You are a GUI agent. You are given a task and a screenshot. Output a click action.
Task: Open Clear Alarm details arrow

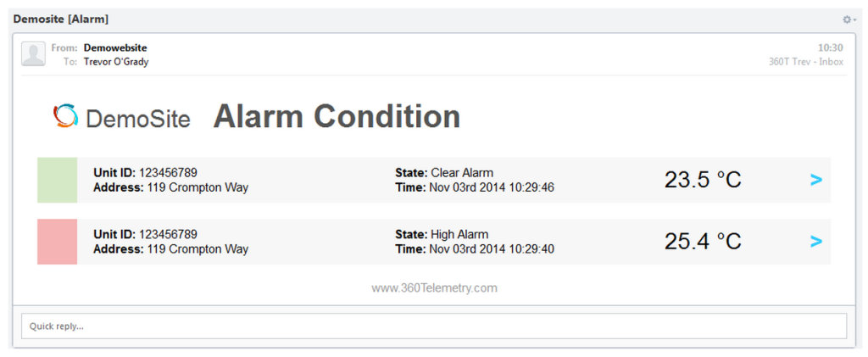point(816,180)
